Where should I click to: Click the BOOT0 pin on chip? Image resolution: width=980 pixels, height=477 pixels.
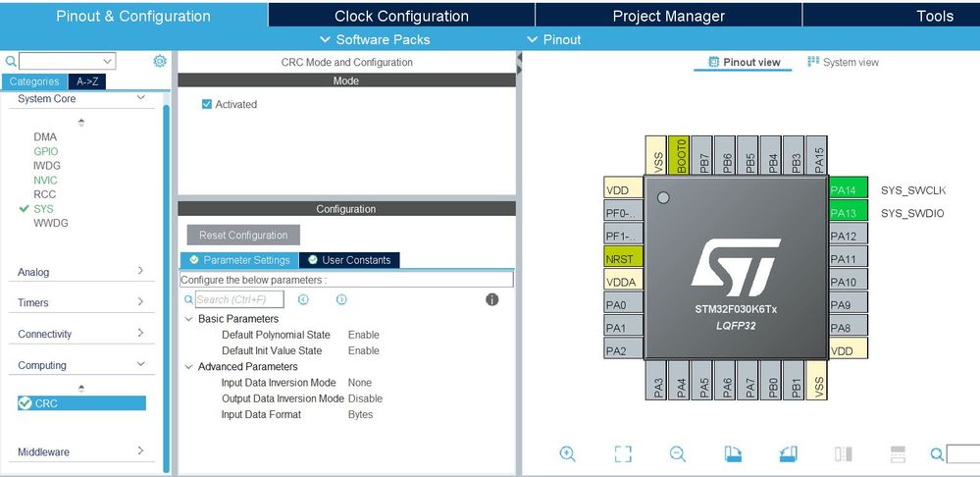681,156
